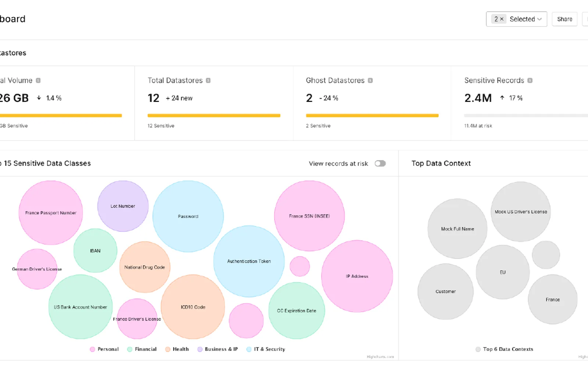
Task: Click the + 24 new indicator
Action: [179, 98]
